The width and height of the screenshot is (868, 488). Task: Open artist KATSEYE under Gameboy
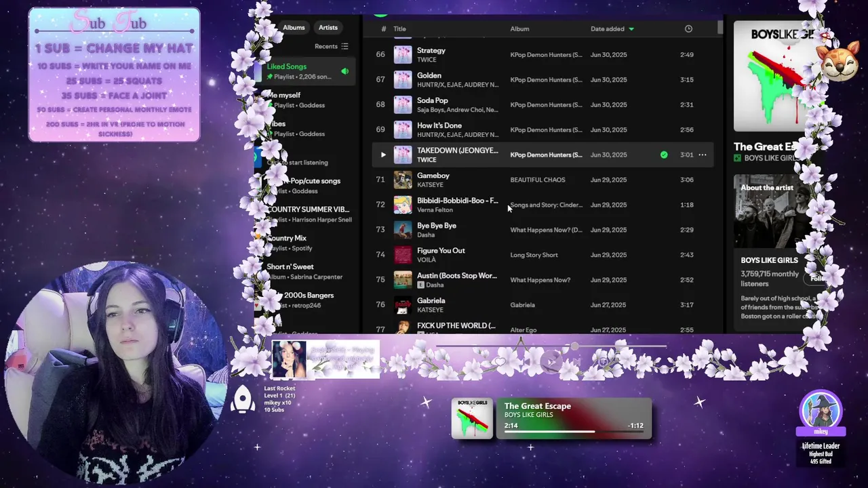430,185
